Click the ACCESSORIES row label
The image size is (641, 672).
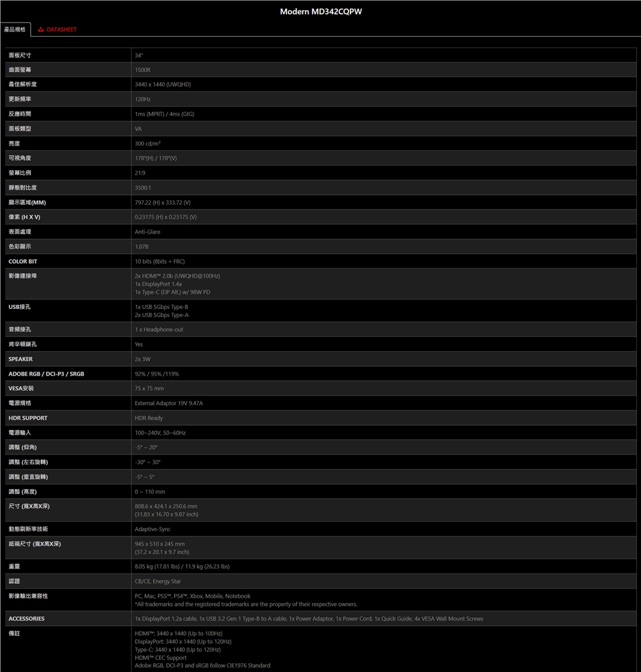click(x=27, y=619)
